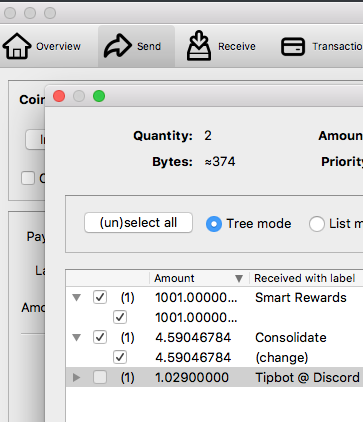Viewport: 363px width, 422px height.
Task: Close the coin selection dialog
Action: coord(59,96)
